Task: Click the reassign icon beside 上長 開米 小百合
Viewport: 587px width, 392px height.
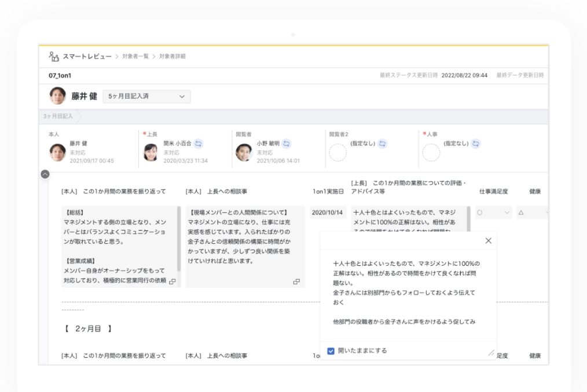Action: (x=198, y=144)
